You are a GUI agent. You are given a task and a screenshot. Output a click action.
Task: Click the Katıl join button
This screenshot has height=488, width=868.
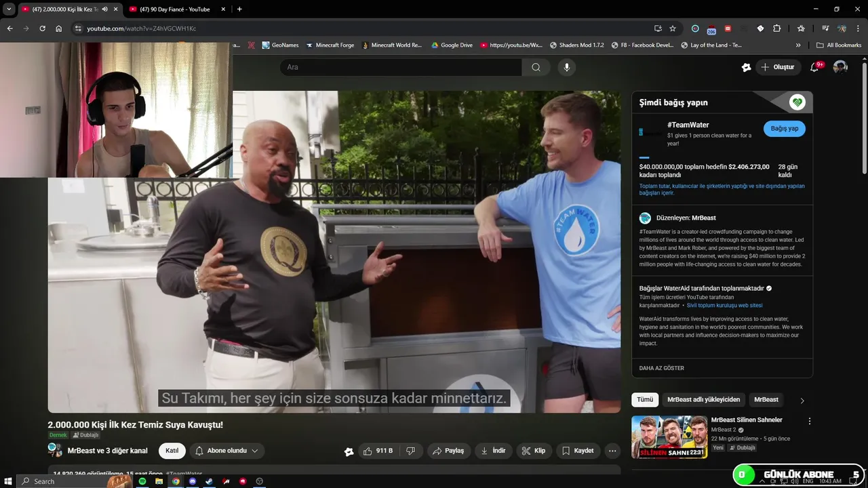point(172,451)
